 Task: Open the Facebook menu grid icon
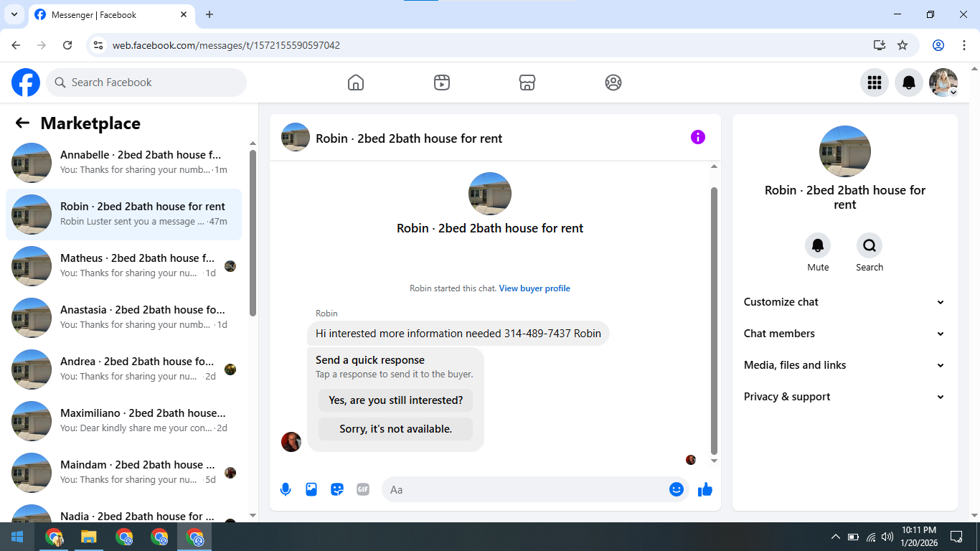click(875, 83)
